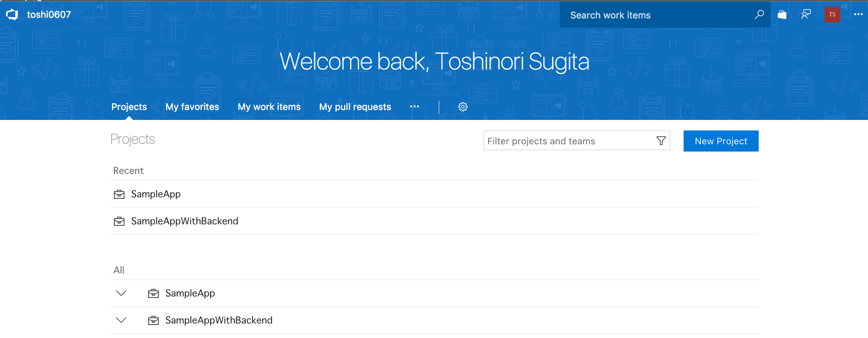
Task: Expand the SampleAppWithBackend row under All
Action: pyautogui.click(x=121, y=320)
